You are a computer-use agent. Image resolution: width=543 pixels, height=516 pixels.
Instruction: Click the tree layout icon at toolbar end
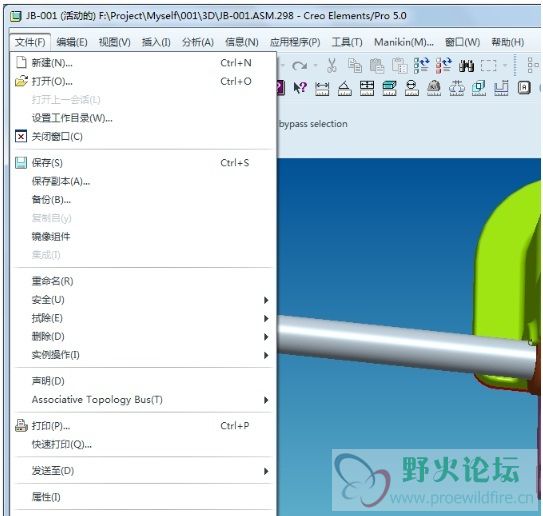point(533,65)
